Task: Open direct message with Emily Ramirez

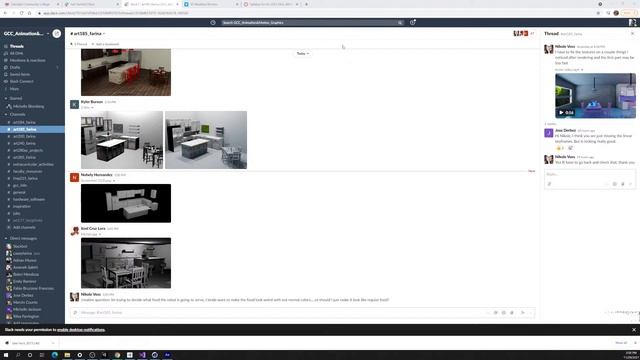Action: (x=24, y=281)
